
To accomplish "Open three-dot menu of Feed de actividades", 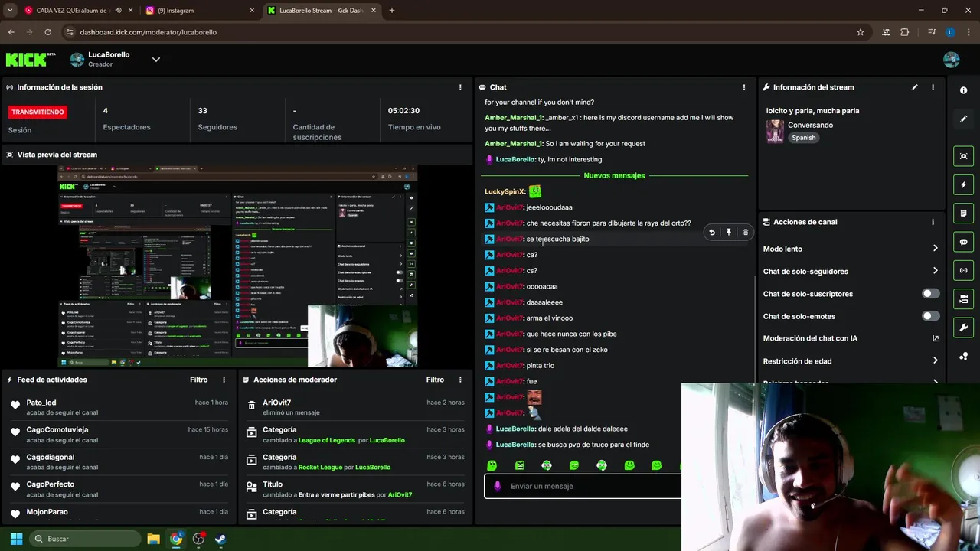I will pyautogui.click(x=224, y=380).
